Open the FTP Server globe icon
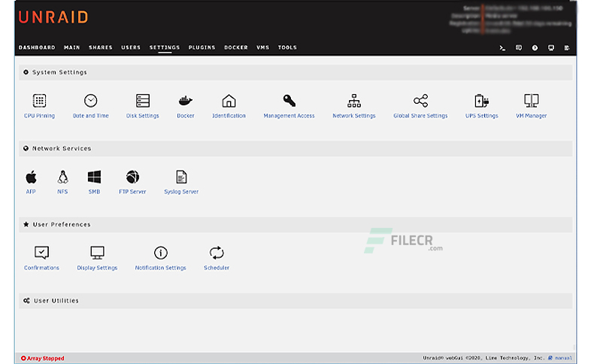 tap(132, 177)
